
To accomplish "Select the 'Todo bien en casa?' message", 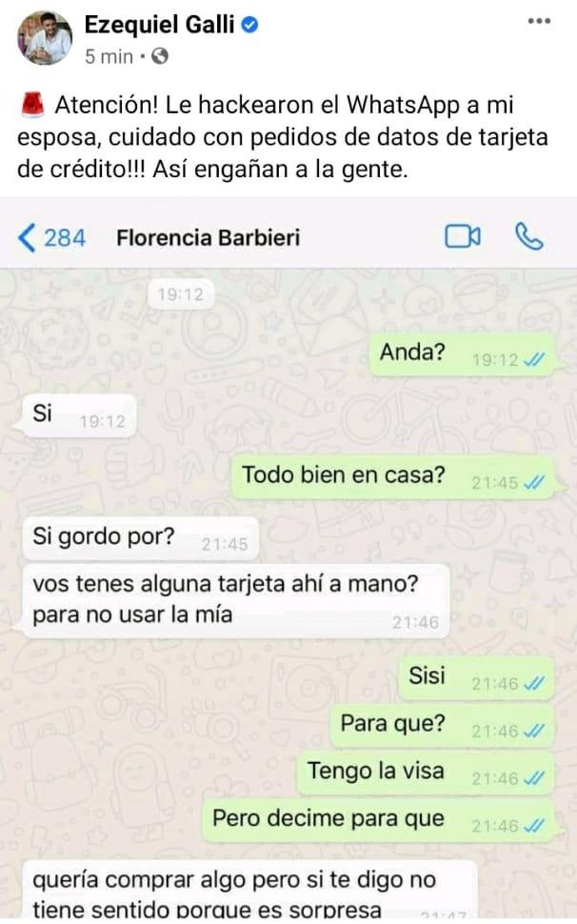I will [x=393, y=476].
